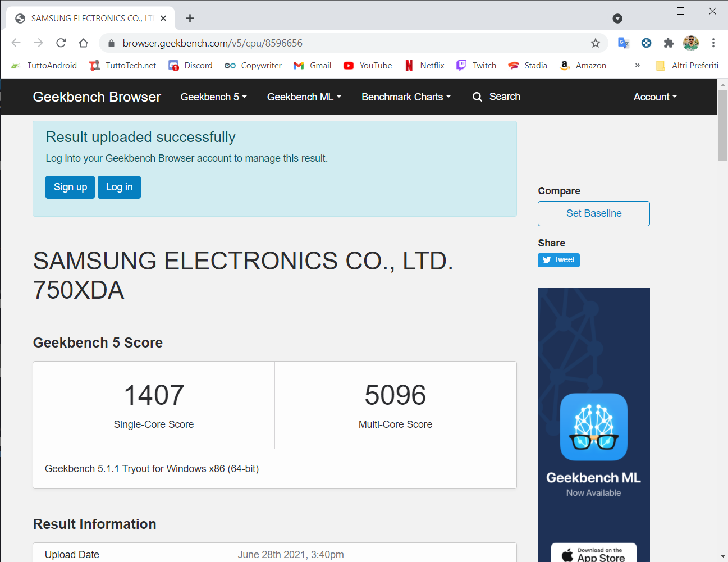Expand the Geekbench 5 dropdown menu
The image size is (728, 562).
pyautogui.click(x=213, y=97)
